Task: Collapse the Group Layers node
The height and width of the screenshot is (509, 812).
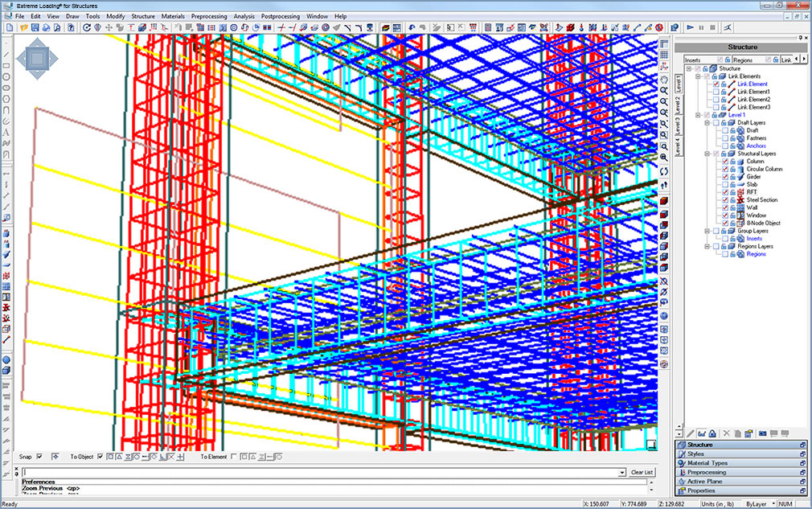Action: [x=707, y=231]
